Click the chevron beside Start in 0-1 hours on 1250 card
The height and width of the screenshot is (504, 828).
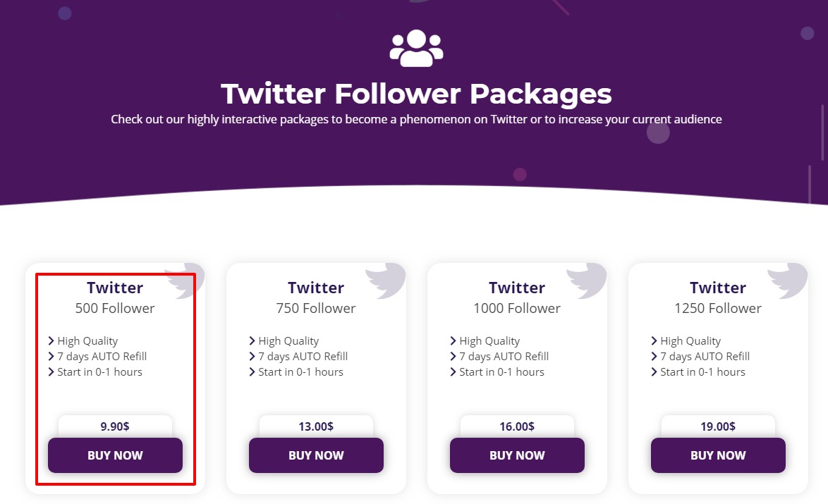tap(654, 372)
